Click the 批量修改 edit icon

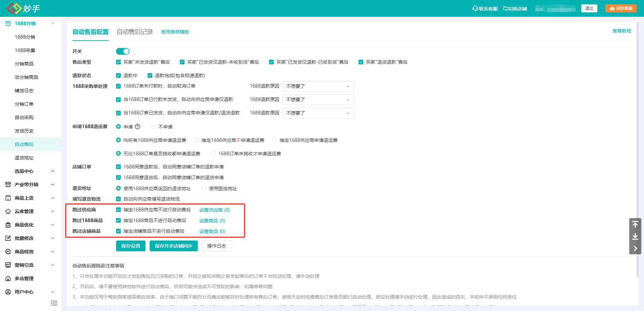click(8, 238)
